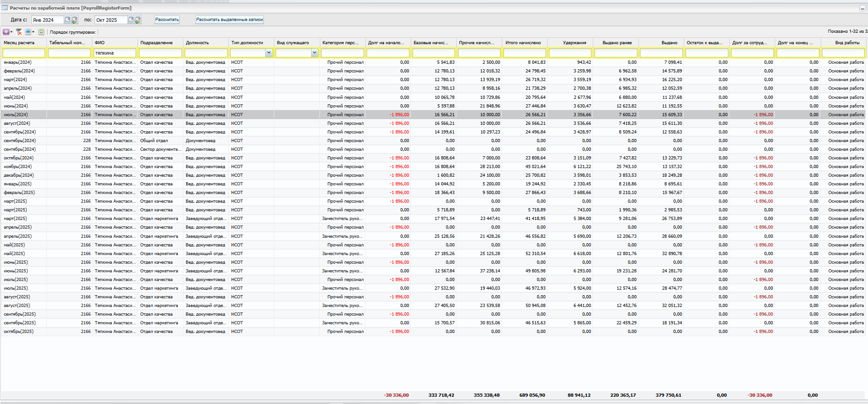Open the 'Вид служащего' filter dropdown
This screenshot has height=404, width=868.
tap(314, 53)
